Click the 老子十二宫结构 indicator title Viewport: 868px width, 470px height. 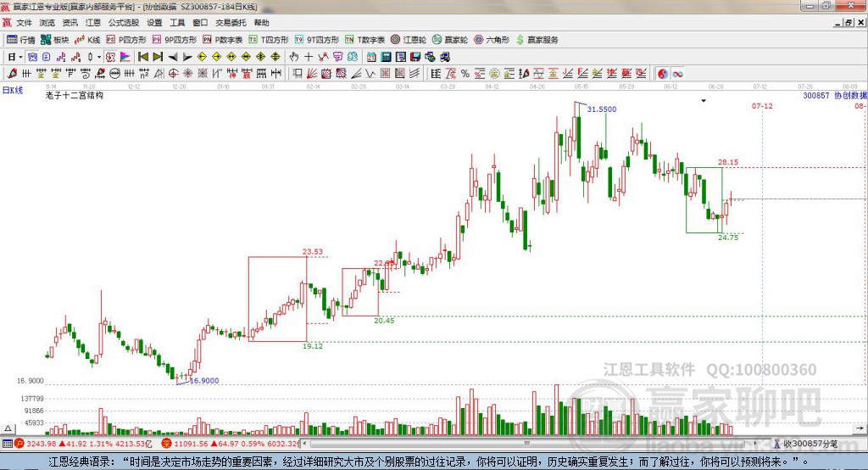(x=75, y=95)
